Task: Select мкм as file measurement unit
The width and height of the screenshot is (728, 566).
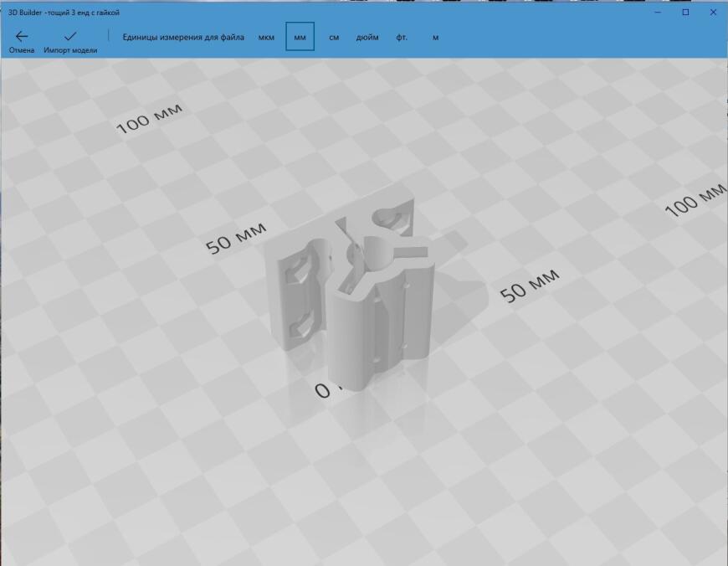Action: click(266, 37)
